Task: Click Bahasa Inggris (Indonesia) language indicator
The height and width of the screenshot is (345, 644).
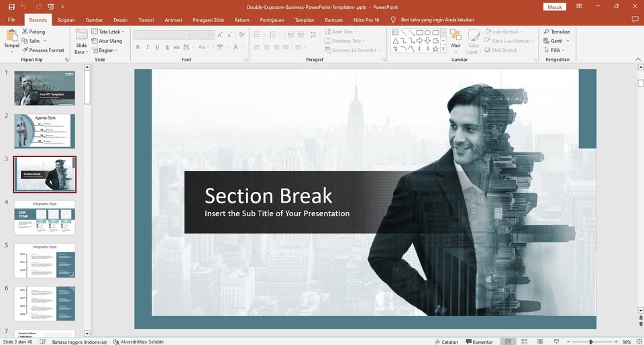Action: point(79,342)
